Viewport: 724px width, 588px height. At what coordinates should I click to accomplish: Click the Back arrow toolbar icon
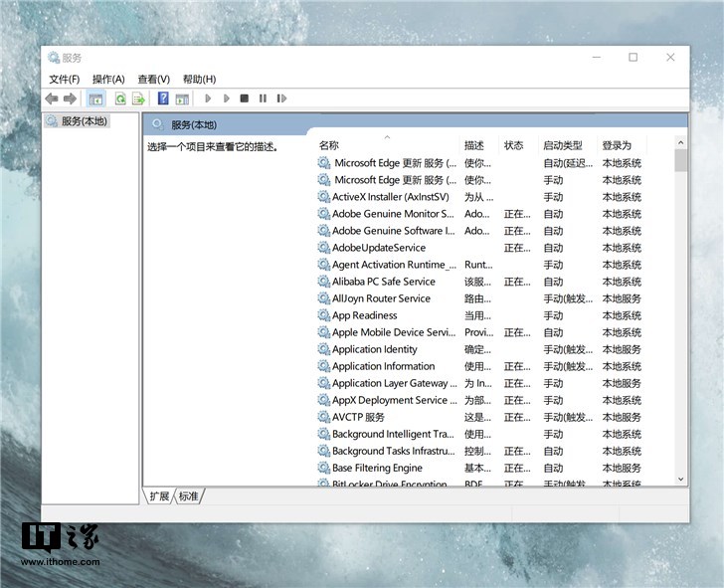(52, 98)
